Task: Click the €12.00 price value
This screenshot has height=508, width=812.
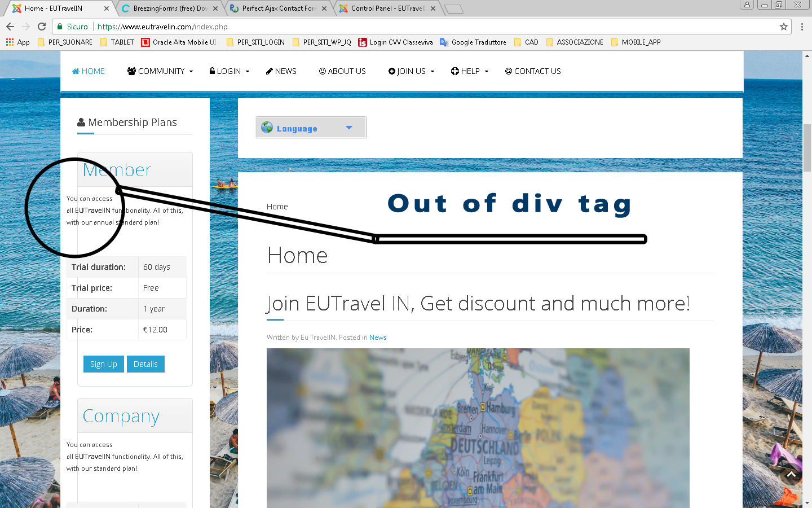Action: click(x=155, y=330)
